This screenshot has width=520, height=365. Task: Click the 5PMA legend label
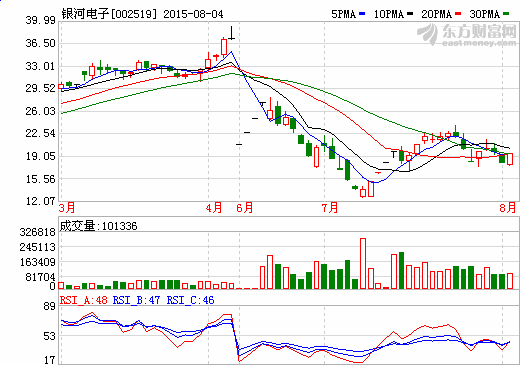[x=344, y=14]
